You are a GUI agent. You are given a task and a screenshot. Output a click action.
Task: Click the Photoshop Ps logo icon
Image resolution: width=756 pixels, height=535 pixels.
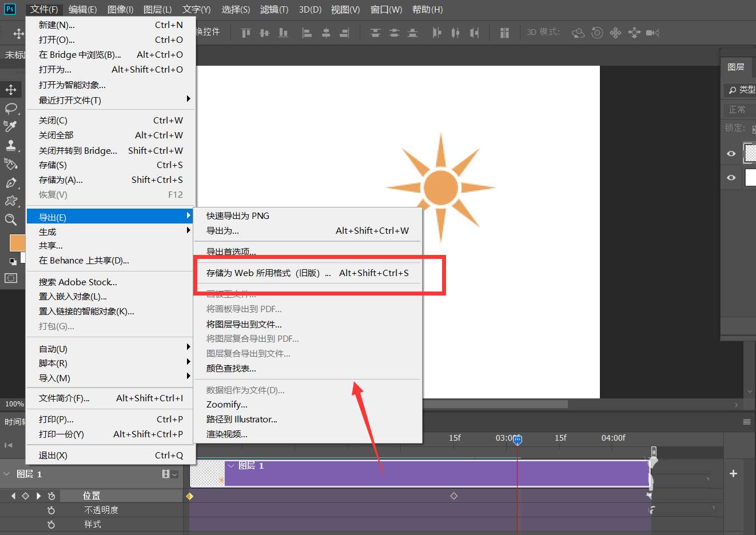10,9
